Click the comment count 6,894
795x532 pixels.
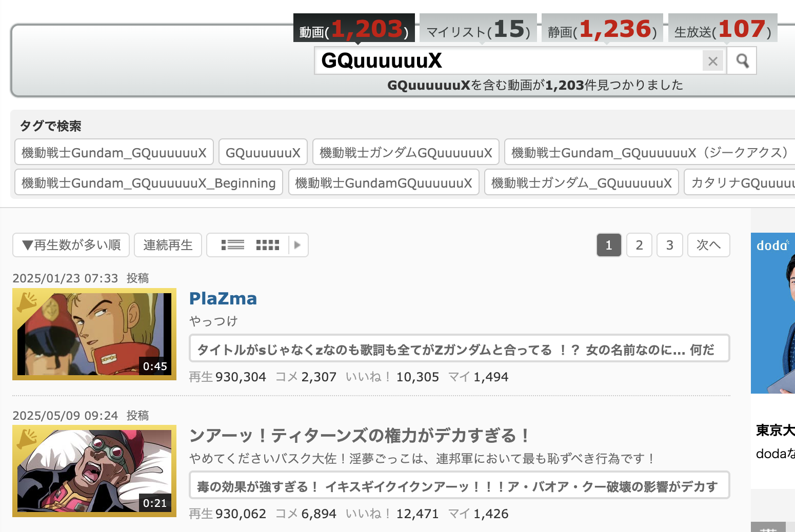tap(319, 514)
